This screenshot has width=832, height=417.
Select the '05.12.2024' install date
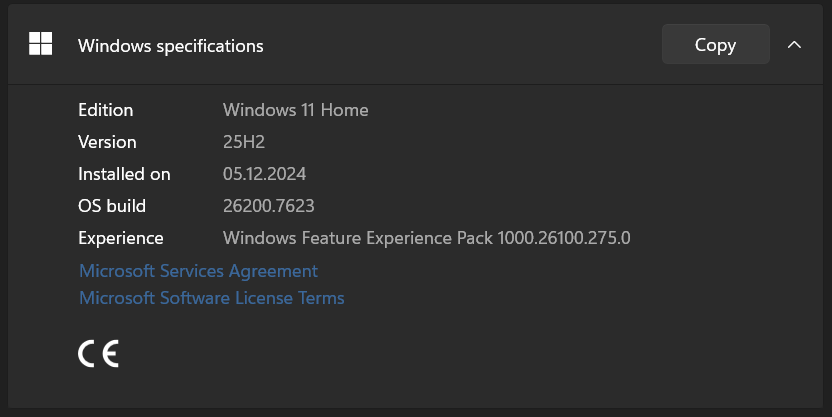(x=264, y=174)
